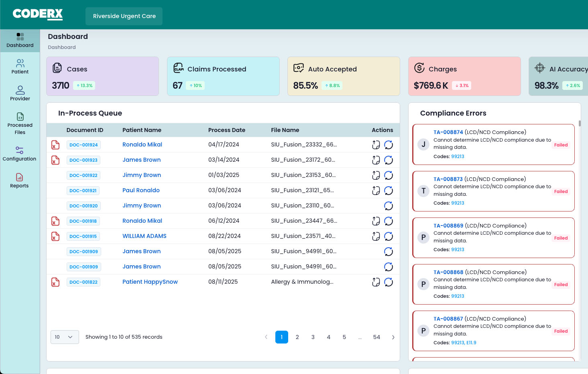Sort by Process Date column header

point(227,130)
